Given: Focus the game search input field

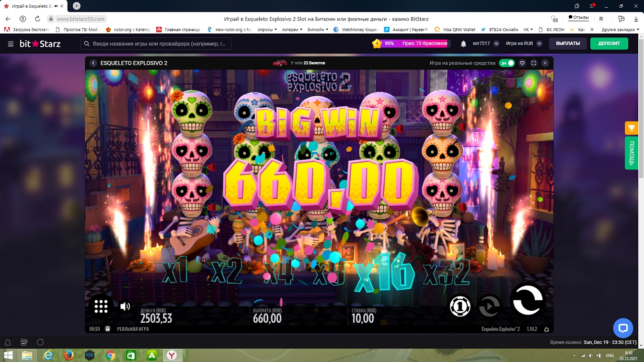Looking at the screenshot, I should point(156,44).
